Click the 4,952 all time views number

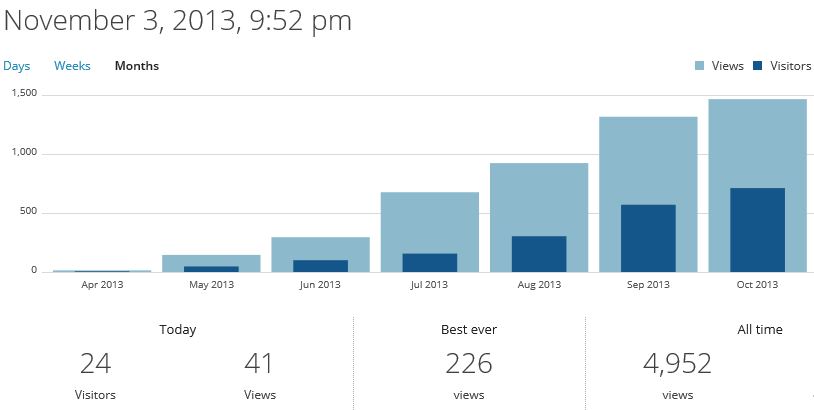coord(677,364)
